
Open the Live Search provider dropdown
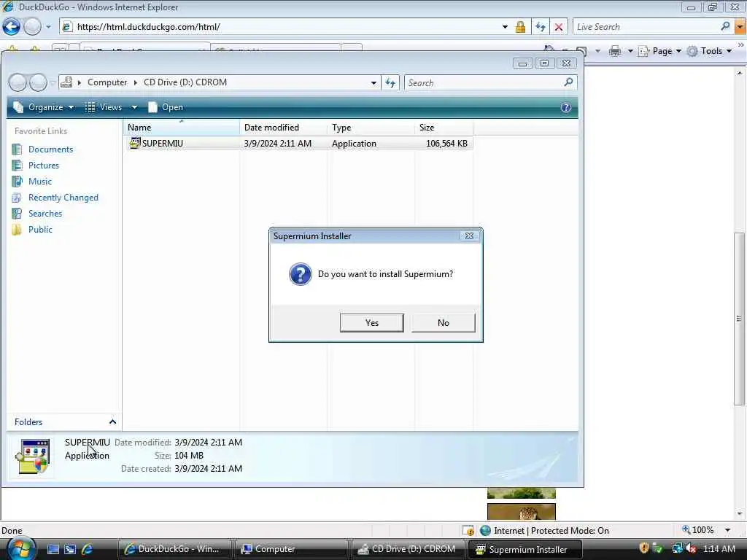pyautogui.click(x=740, y=27)
